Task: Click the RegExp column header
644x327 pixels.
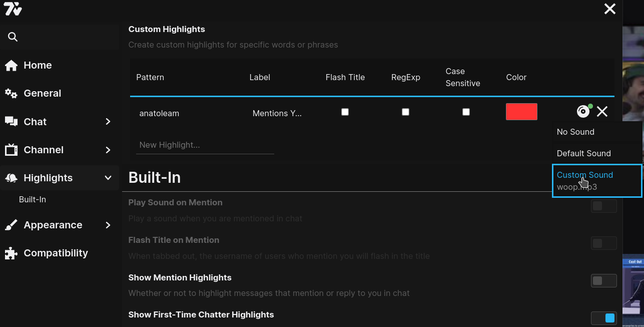Action: pos(406,77)
